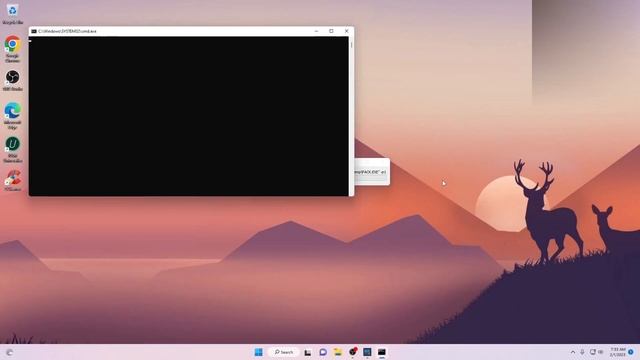640x360 pixels.
Task: Click the cmd.exe window title text
Action: tap(67, 31)
